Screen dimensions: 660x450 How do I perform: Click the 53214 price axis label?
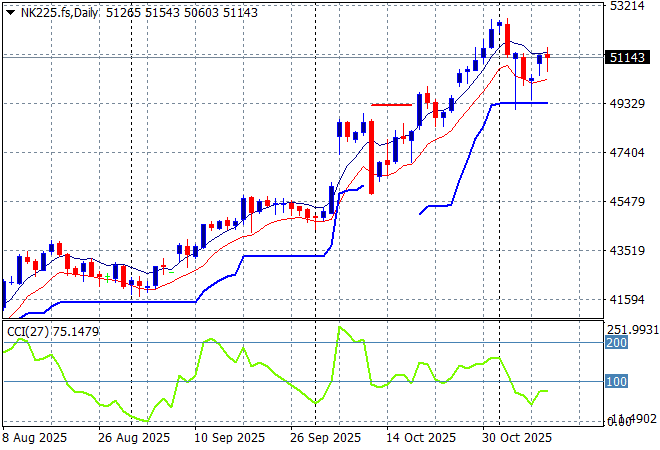(626, 6)
